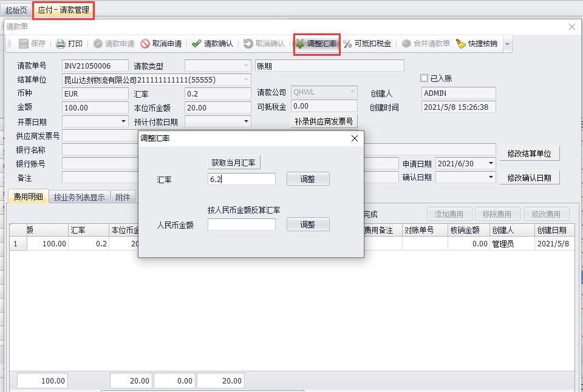Open 调整汇率 from the toolbar
The height and width of the screenshot is (392, 583).
click(x=316, y=44)
